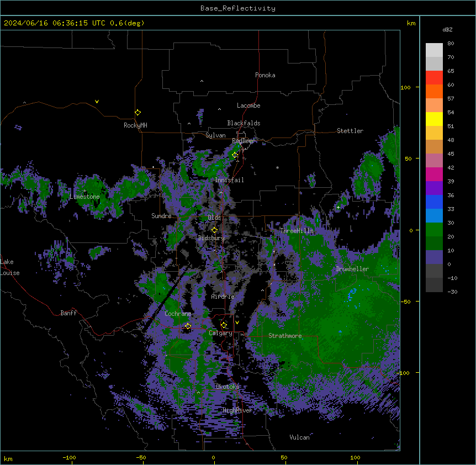The width and height of the screenshot is (476, 465).
Task: Click the Cochrane city label
Action: coord(178,314)
